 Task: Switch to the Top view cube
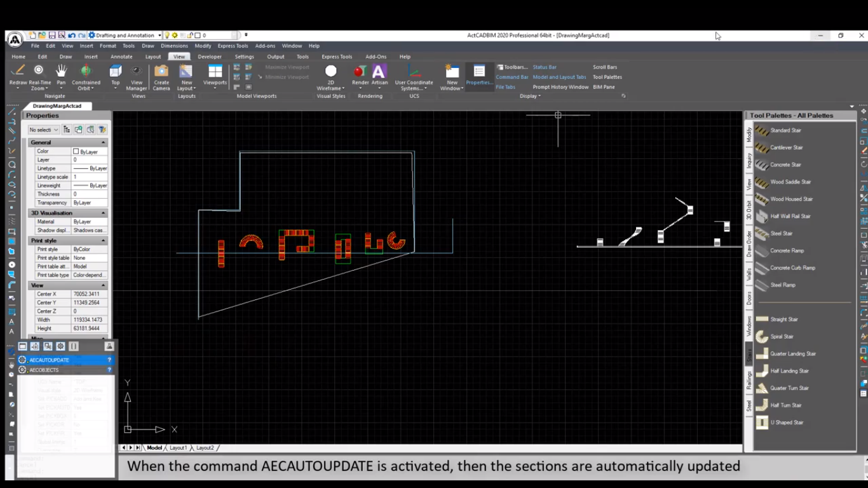click(x=116, y=70)
